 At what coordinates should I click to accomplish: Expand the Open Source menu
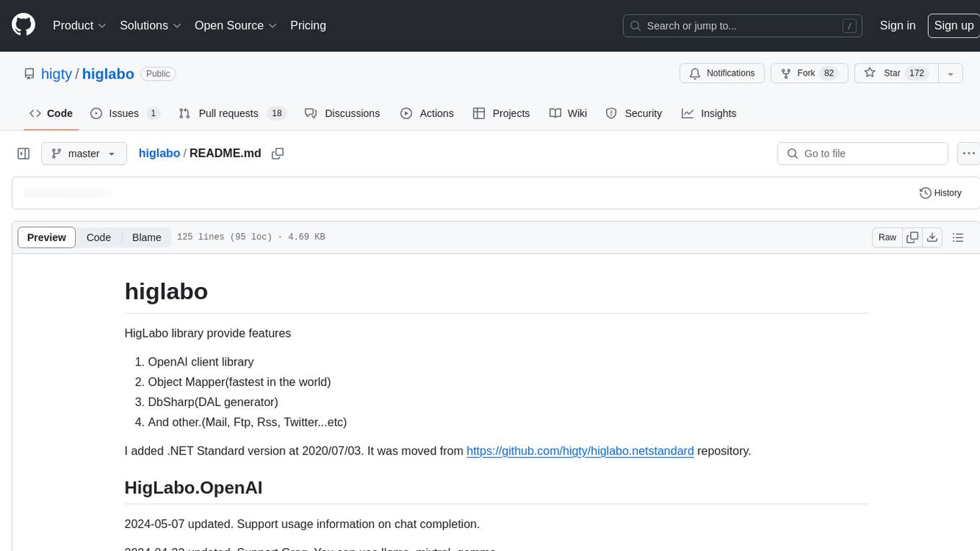(236, 25)
